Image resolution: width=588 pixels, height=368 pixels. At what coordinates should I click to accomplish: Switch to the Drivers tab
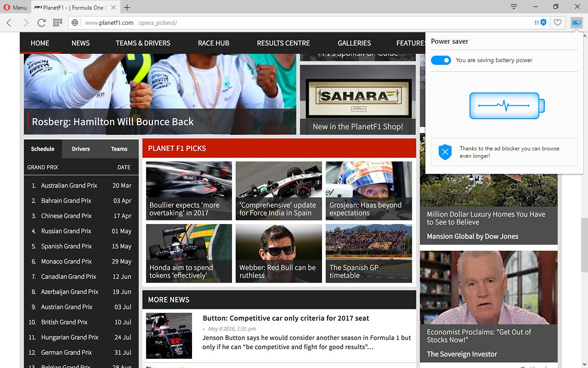pos(81,149)
